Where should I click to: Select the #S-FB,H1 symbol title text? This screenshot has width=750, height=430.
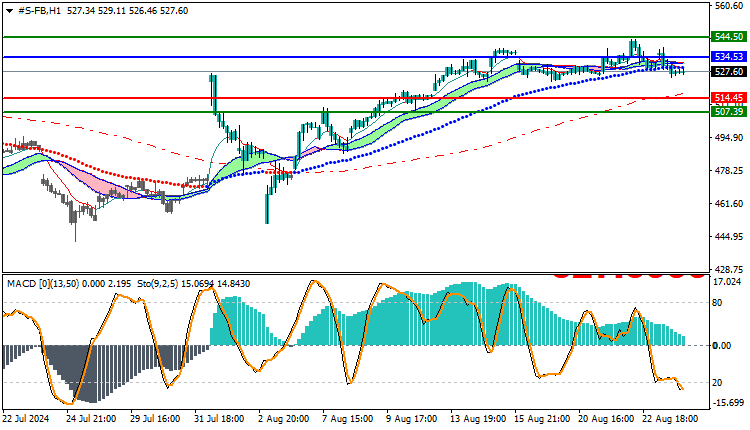(x=39, y=11)
